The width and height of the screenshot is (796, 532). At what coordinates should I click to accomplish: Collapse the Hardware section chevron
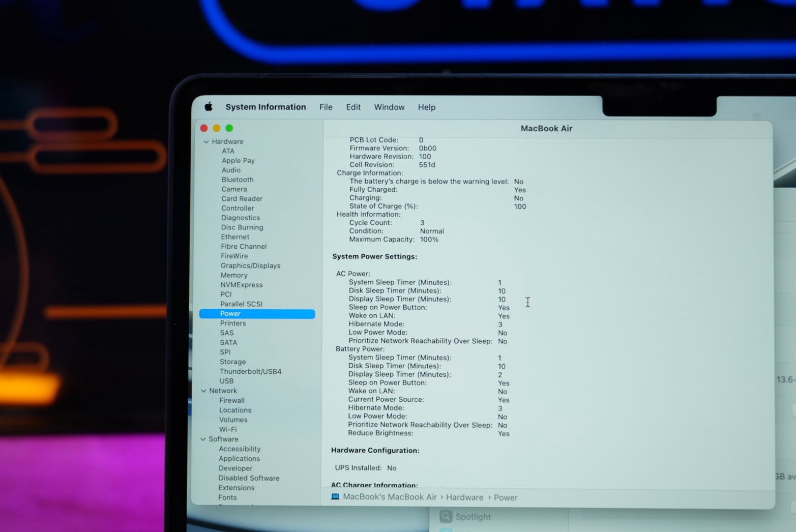206,142
